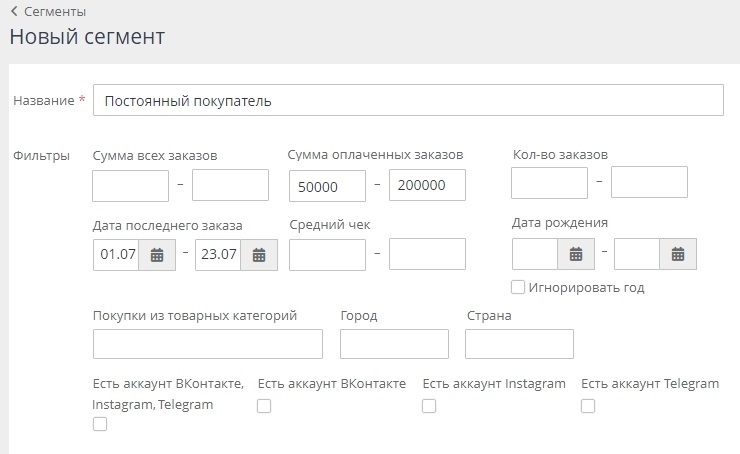740x454 pixels.
Task: Enable Игнорировать год checkbox
Action: tap(518, 288)
